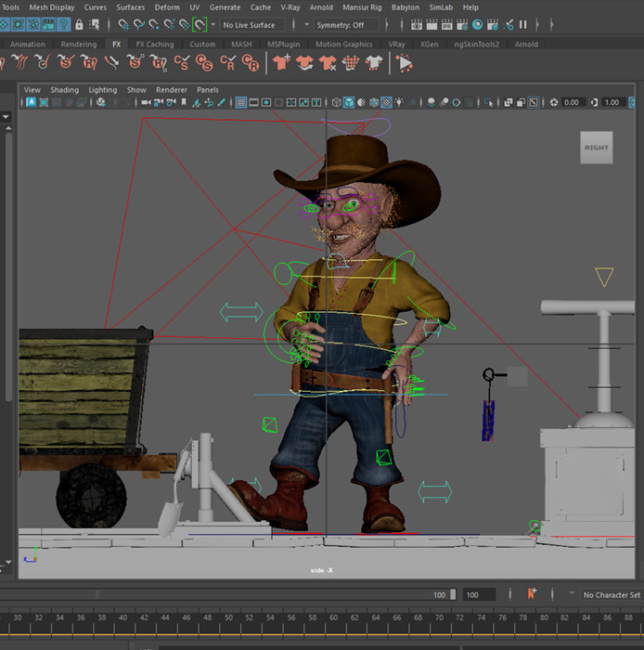Click the isolate select icon in viewport toolbar
This screenshot has width=644, height=650.
point(489,102)
